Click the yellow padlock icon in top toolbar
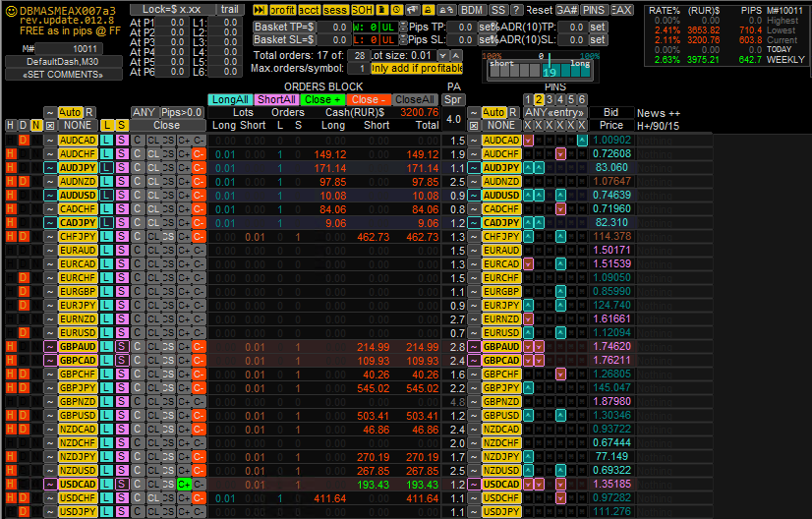The height and width of the screenshot is (519, 812). coord(428,10)
